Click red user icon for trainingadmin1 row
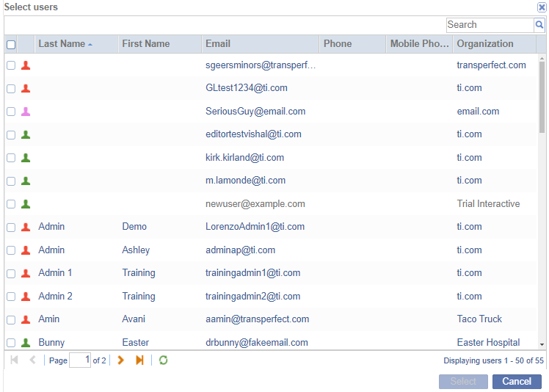The image size is (549, 392). pos(26,273)
